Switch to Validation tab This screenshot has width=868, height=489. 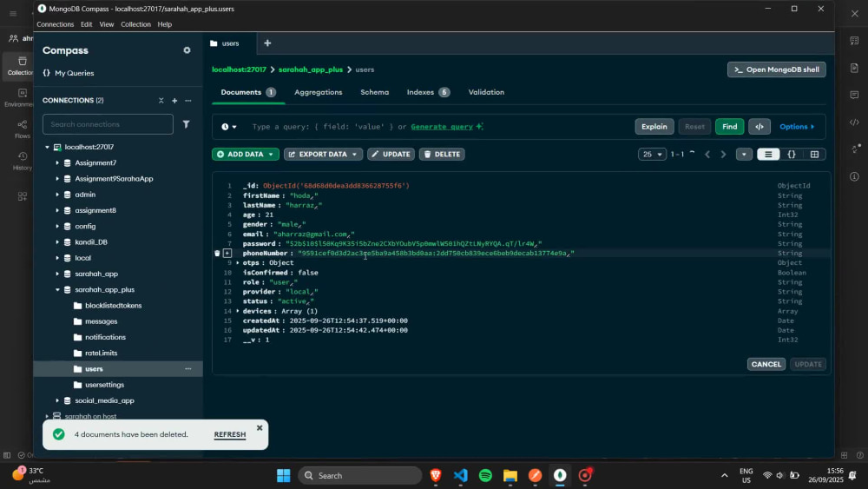click(x=486, y=92)
